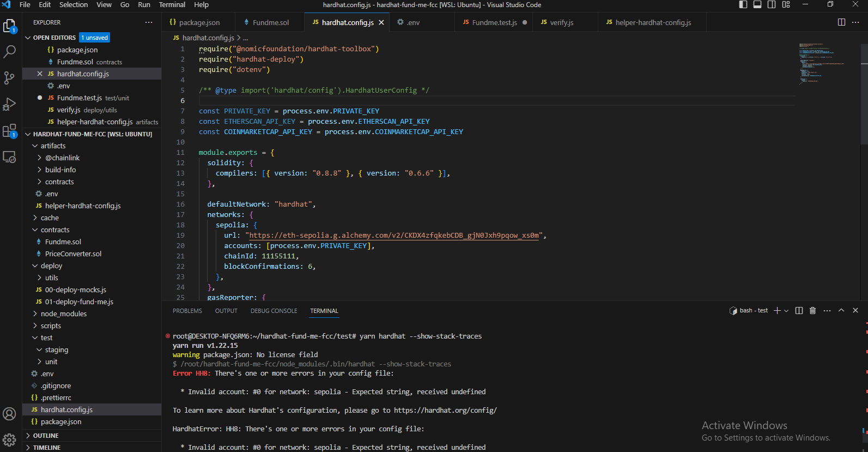
Task: Open the Explorer view in activity bar
Action: (x=10, y=26)
